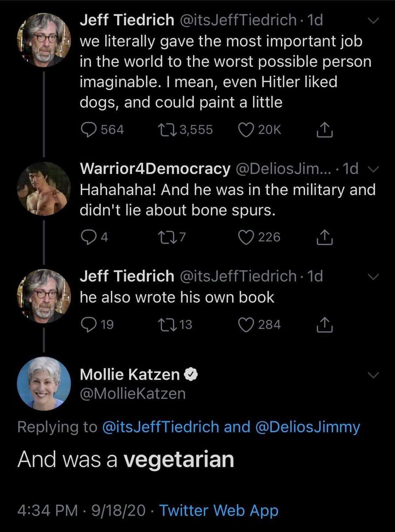The width and height of the screenshot is (395, 532).
Task: Open Warrior4Democracy's profile picture
Action: pos(43,188)
